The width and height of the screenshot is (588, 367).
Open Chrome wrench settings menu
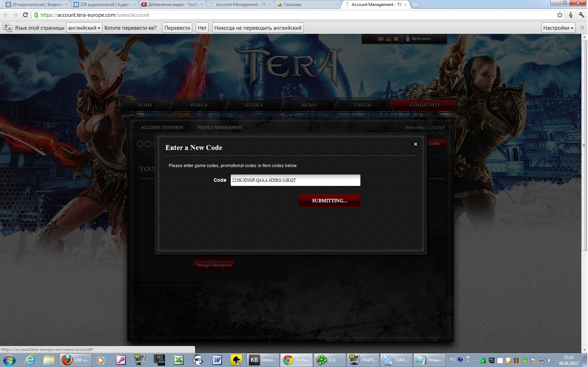581,15
